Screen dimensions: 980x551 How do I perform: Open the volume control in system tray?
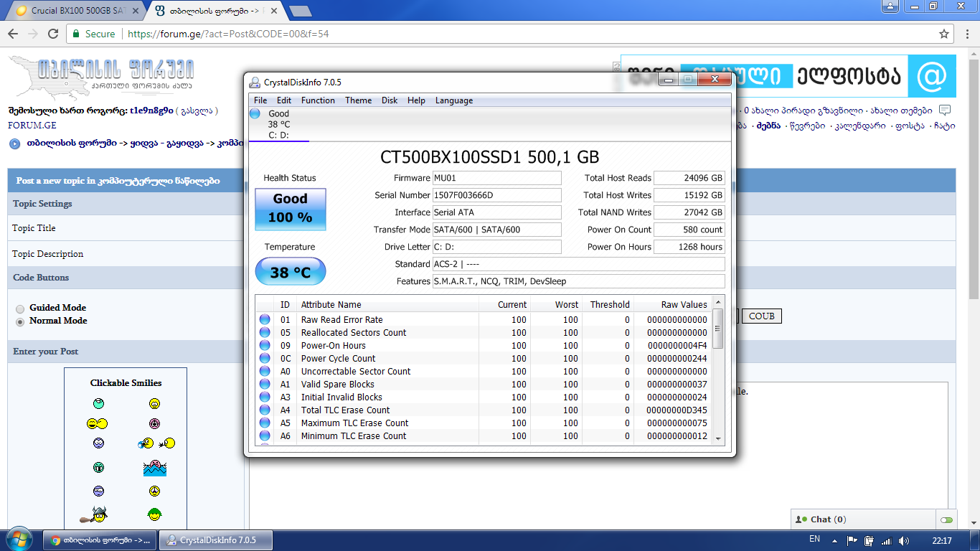coord(903,540)
